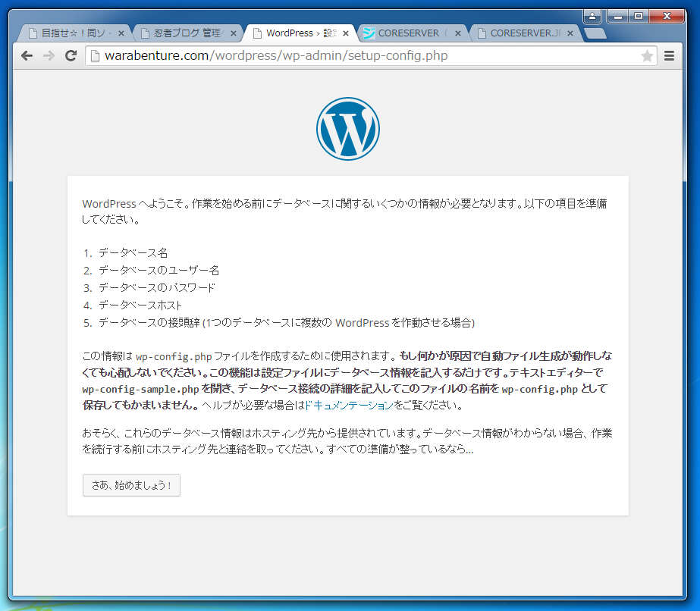Click the データベースのユーザー名 list item
The height and width of the screenshot is (611, 700).
pos(159,271)
